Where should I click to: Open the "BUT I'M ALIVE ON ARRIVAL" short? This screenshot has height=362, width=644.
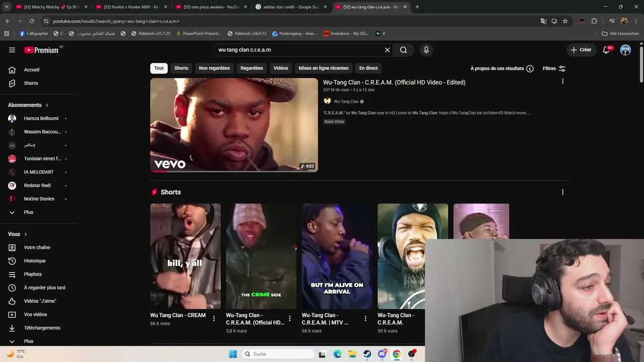tap(337, 256)
